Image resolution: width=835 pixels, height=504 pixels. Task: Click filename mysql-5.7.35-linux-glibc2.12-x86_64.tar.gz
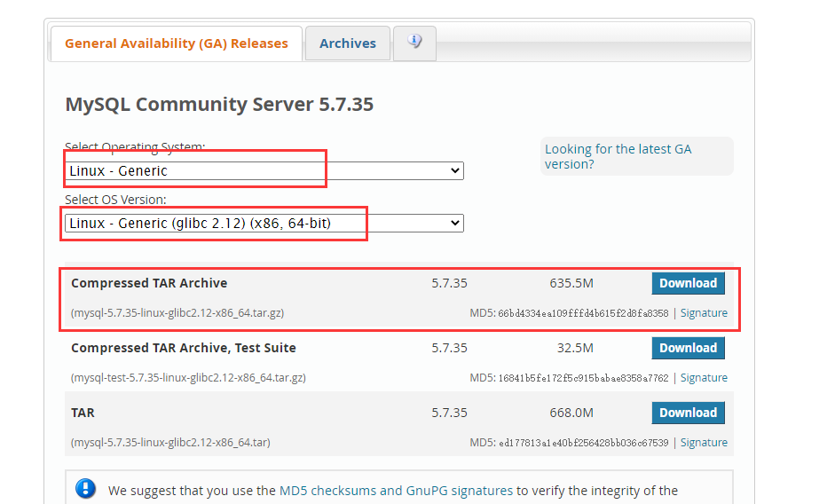pyautogui.click(x=177, y=312)
